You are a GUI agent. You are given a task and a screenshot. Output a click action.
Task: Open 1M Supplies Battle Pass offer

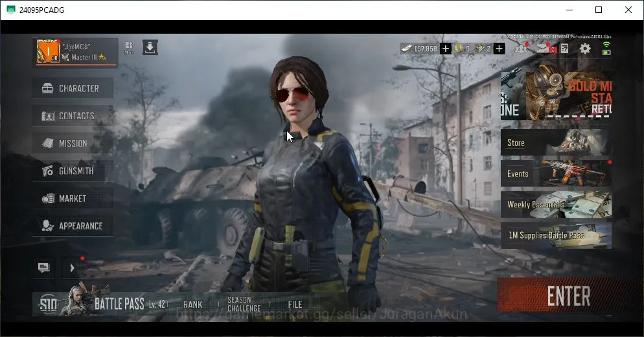pos(556,235)
